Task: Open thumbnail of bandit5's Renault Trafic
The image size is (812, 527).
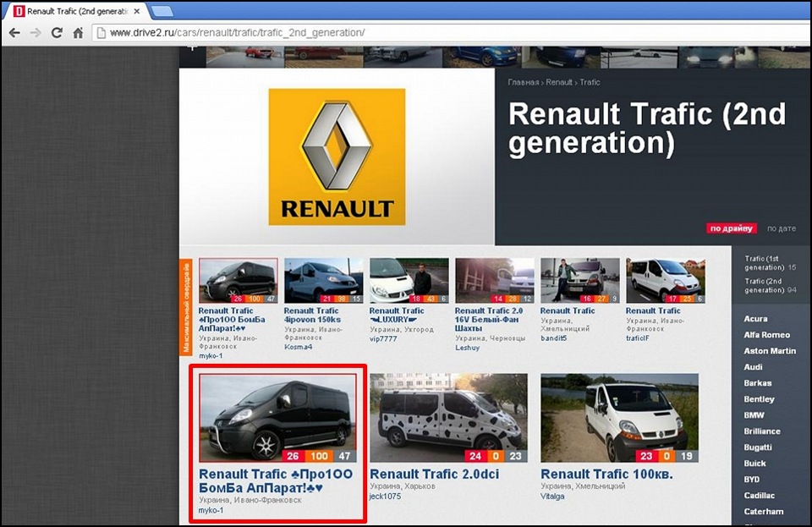Action: point(580,281)
